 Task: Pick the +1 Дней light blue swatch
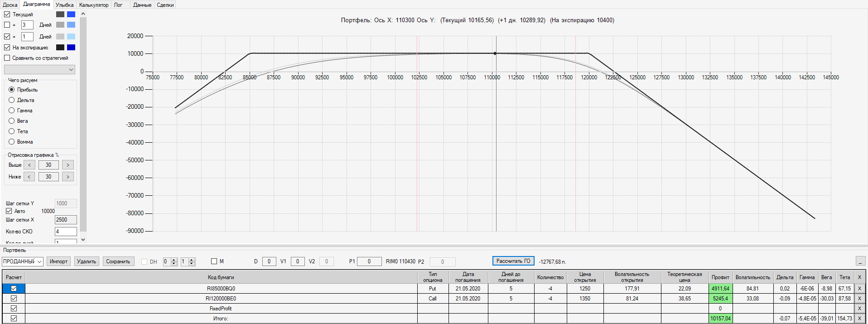point(71,37)
